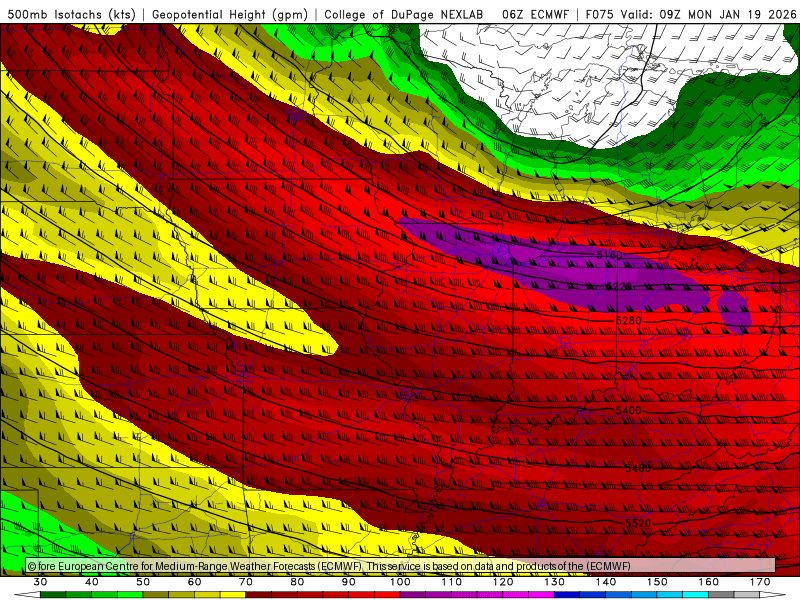Viewport: 800px width, 600px height.
Task: Click the 50 kts color scale label
Action: tap(143, 582)
